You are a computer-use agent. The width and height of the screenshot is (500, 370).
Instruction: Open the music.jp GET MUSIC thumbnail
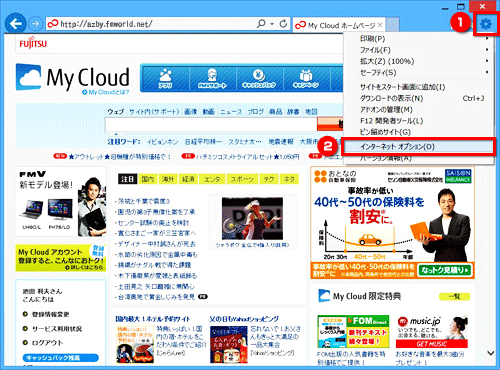click(432, 332)
